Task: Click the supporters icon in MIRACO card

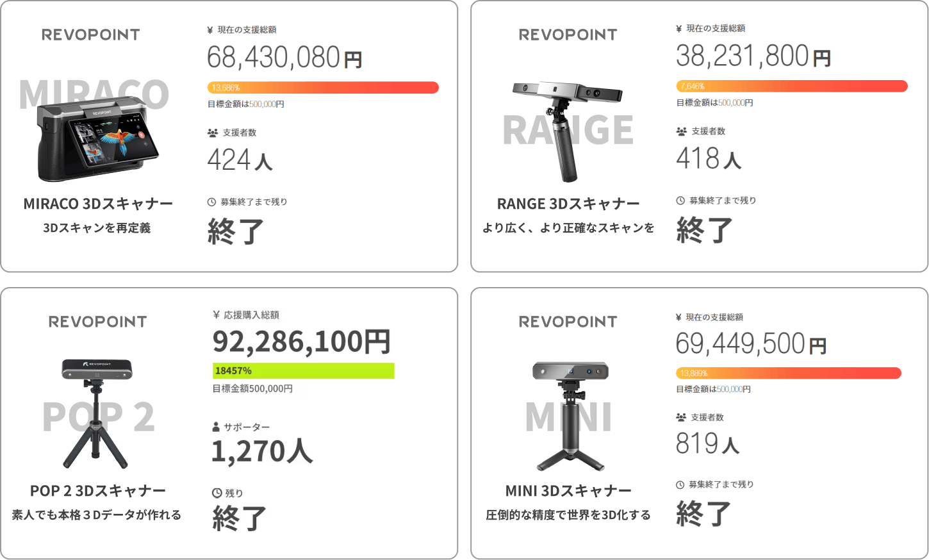Action: click(x=213, y=133)
